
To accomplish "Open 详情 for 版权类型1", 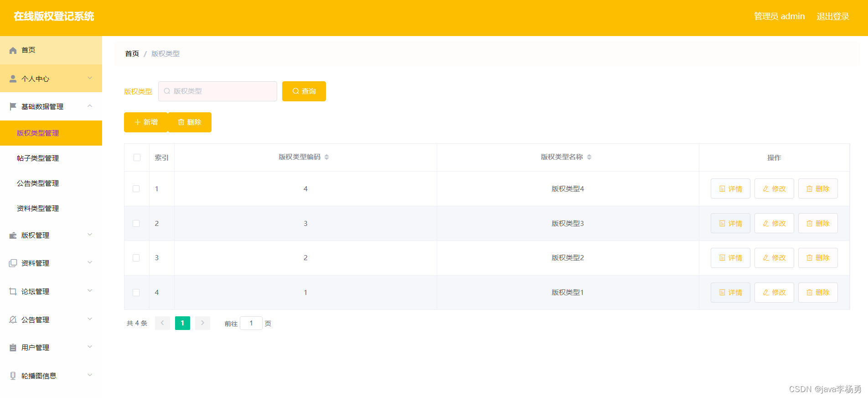I will 730,293.
